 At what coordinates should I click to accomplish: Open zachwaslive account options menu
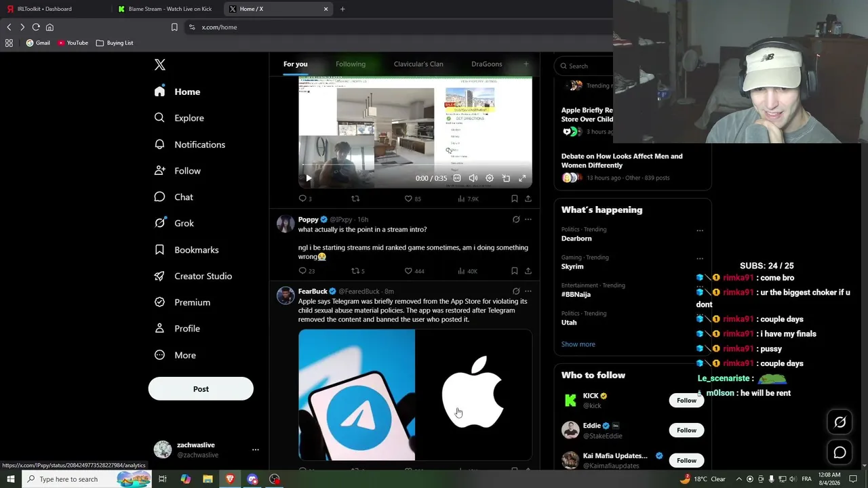pyautogui.click(x=256, y=450)
